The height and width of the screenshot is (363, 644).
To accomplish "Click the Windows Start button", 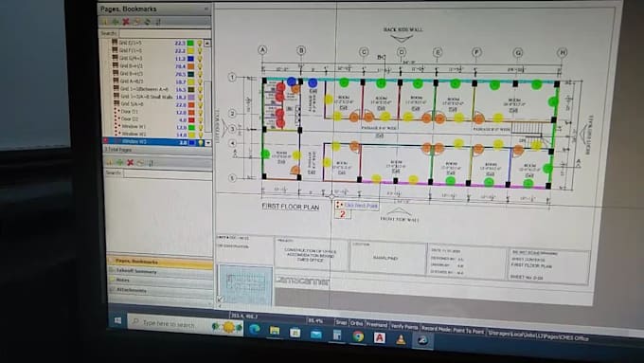I will [x=117, y=320].
